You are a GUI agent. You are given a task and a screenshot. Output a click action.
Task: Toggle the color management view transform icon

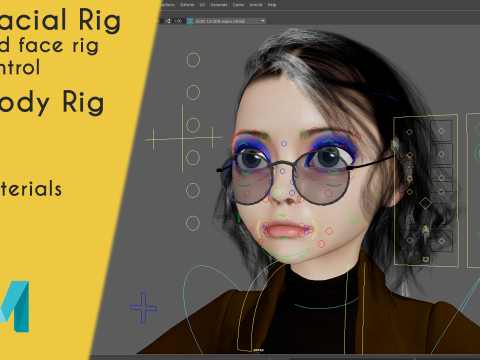(190, 21)
